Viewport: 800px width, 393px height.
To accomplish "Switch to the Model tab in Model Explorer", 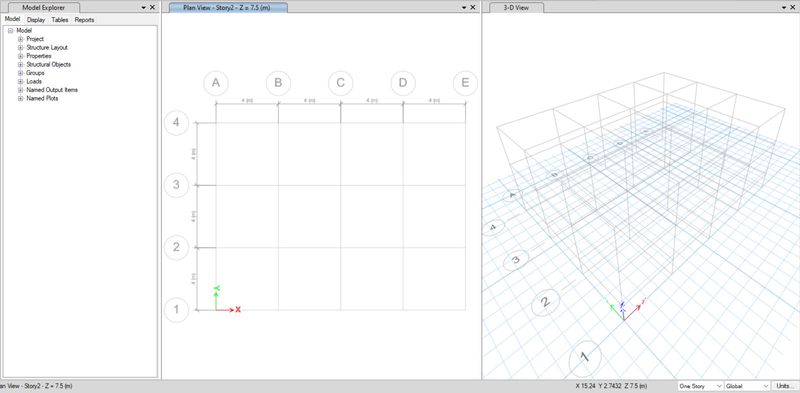I will tap(12, 19).
